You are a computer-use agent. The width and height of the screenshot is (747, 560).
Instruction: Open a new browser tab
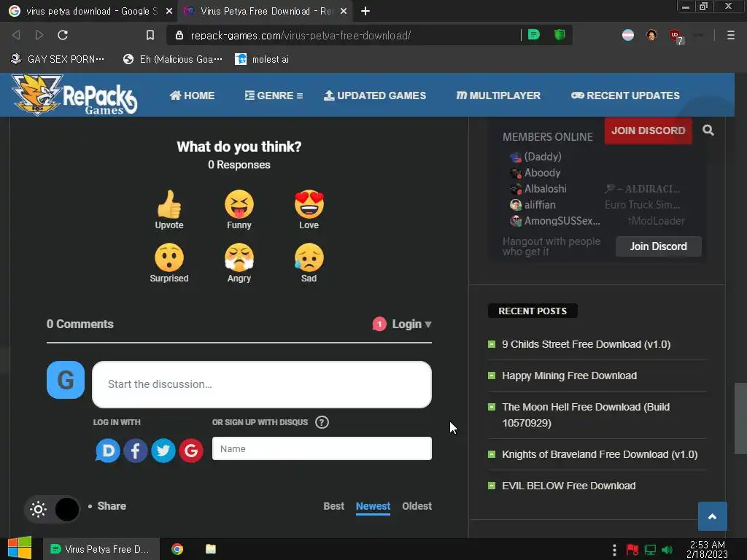[x=365, y=11]
